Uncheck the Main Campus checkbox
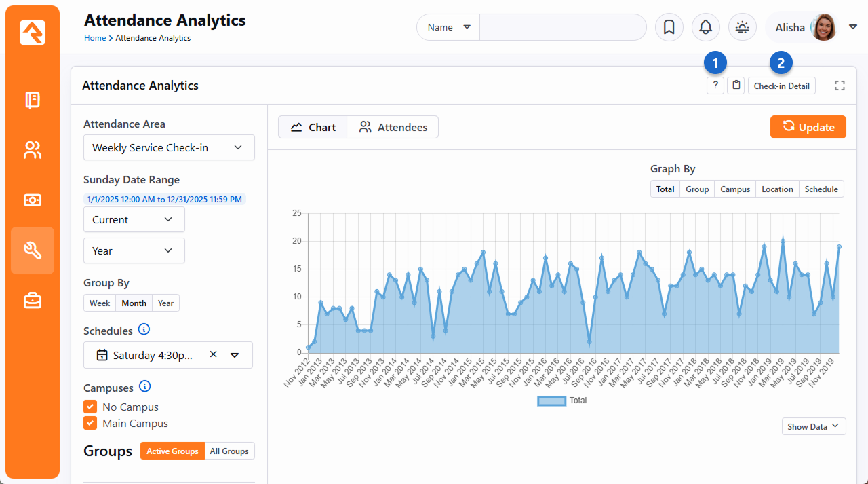868x484 pixels. [90, 424]
